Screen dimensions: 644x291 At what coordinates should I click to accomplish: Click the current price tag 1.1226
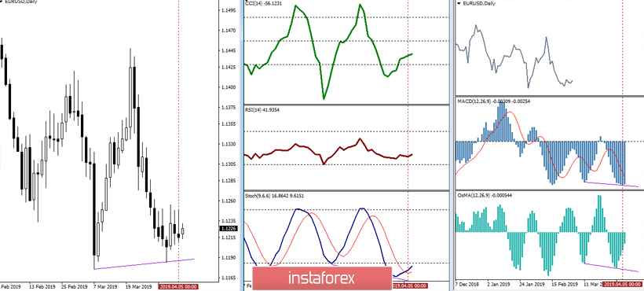[x=228, y=230]
